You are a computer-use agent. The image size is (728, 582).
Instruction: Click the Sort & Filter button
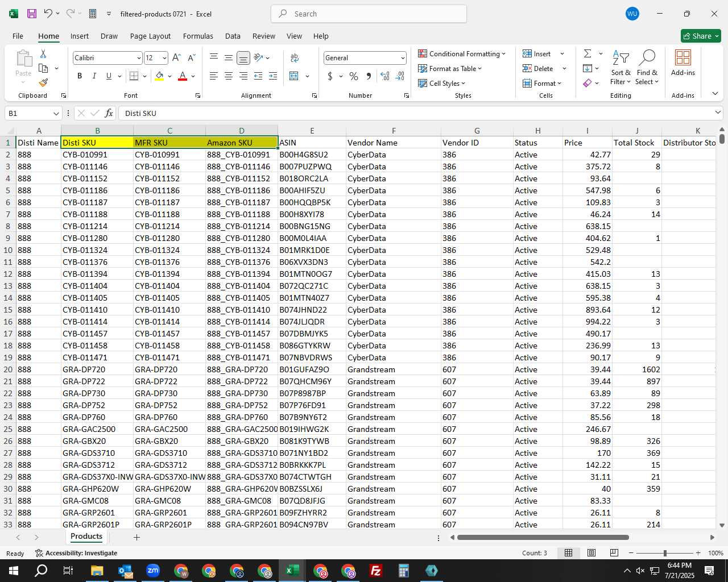621,67
